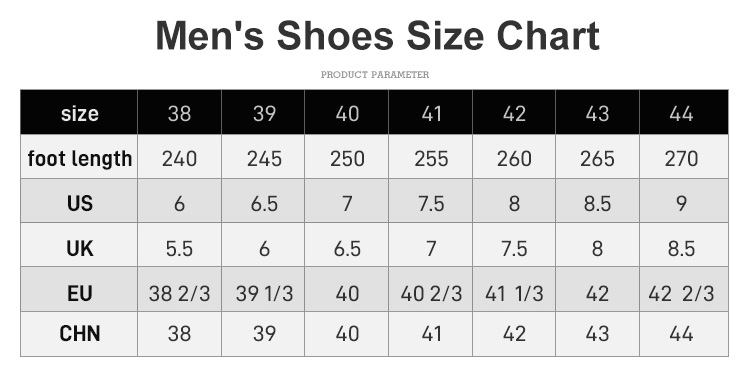Select the 240 foot length cell

[x=179, y=157]
